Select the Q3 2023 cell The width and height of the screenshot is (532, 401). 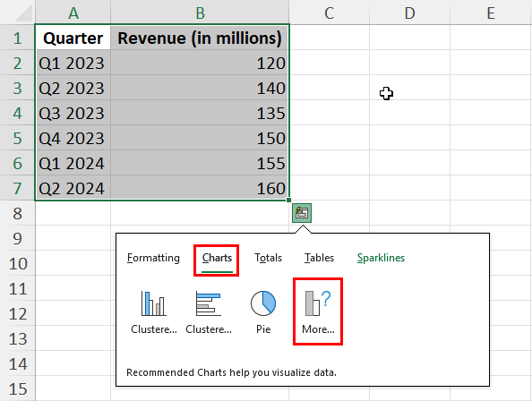[73, 113]
